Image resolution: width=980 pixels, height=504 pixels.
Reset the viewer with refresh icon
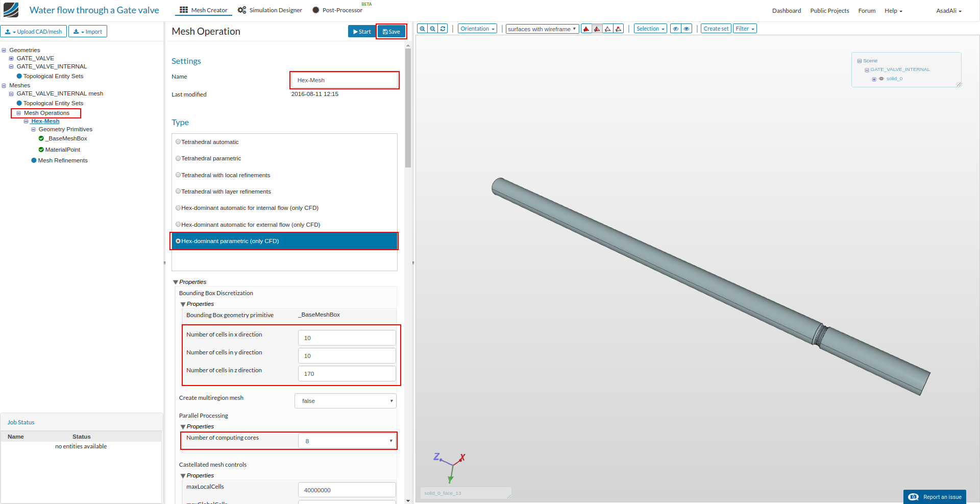click(443, 29)
